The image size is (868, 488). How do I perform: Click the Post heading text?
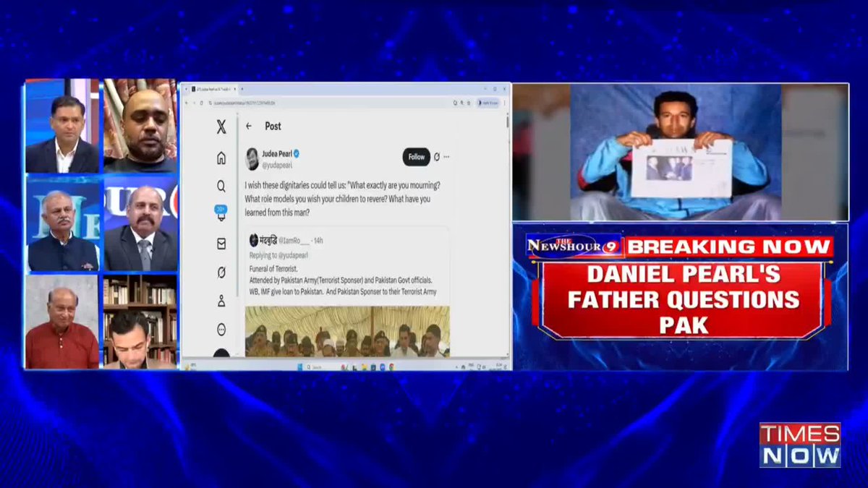pos(273,126)
